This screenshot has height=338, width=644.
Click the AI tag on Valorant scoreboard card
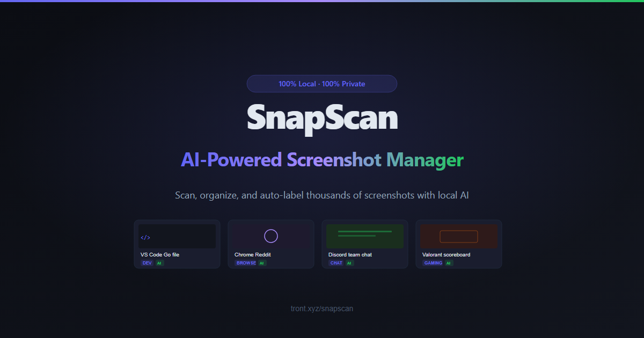click(449, 263)
